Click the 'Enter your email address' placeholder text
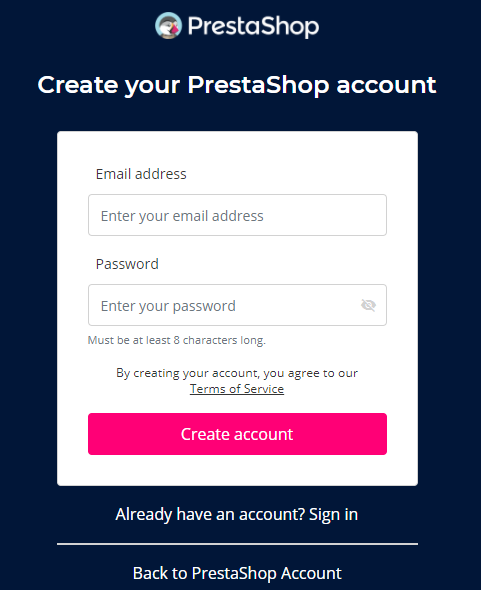481x590 pixels. 182,216
